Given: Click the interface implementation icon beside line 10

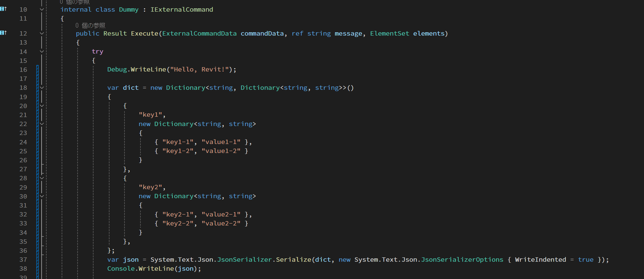Looking at the screenshot, I should (x=3, y=9).
